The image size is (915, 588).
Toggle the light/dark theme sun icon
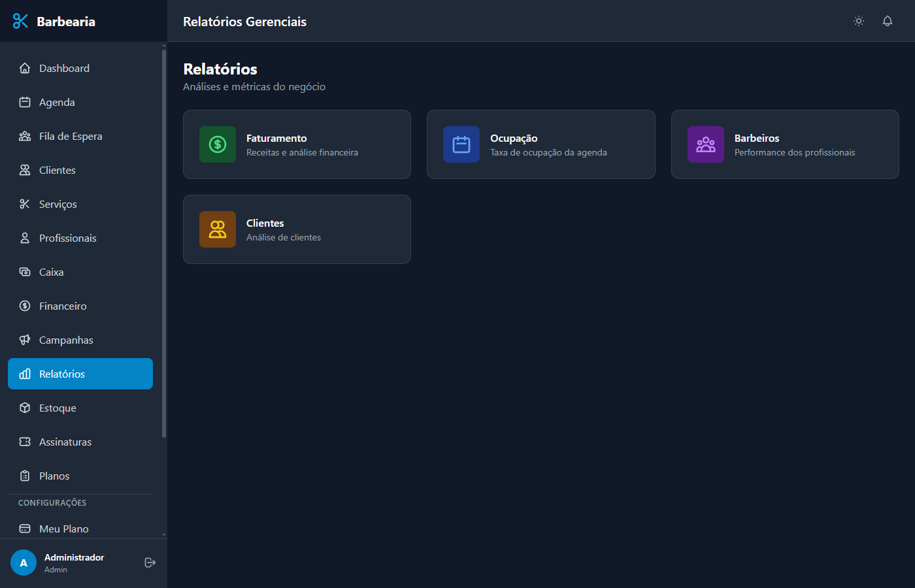[x=859, y=21]
